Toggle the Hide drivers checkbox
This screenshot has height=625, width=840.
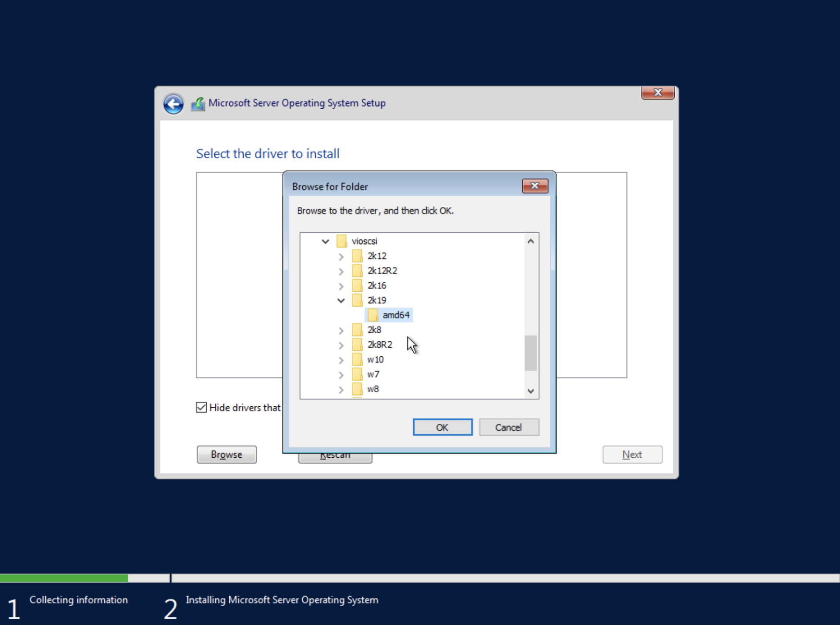pyautogui.click(x=202, y=408)
